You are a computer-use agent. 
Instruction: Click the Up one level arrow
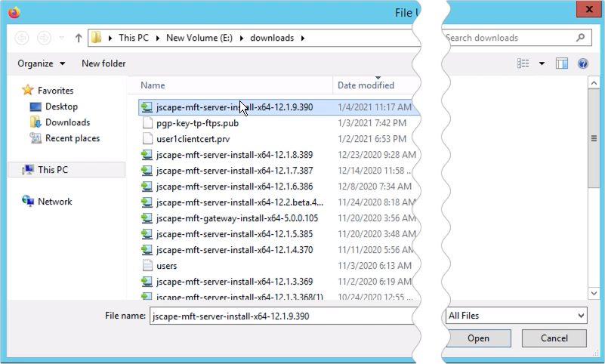(79, 38)
